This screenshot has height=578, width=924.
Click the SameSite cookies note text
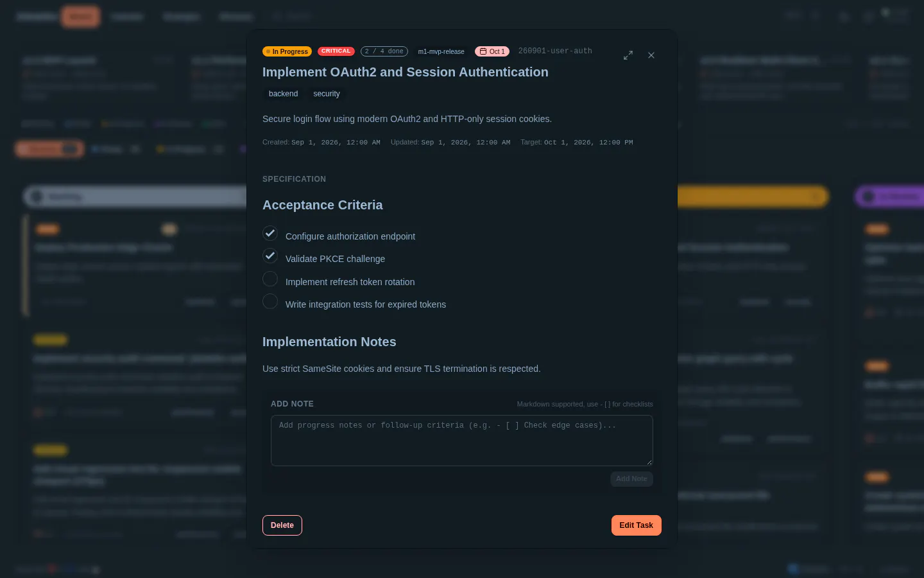pos(402,369)
